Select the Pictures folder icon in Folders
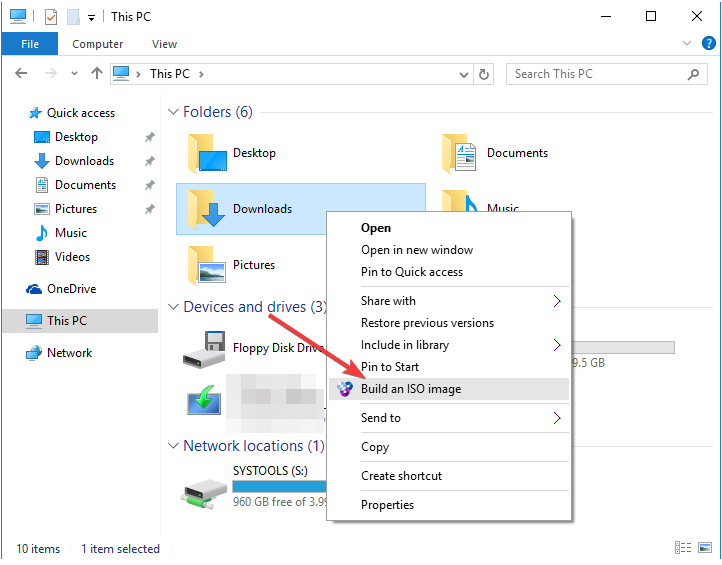Image resolution: width=722 pixels, height=565 pixels. tap(207, 265)
